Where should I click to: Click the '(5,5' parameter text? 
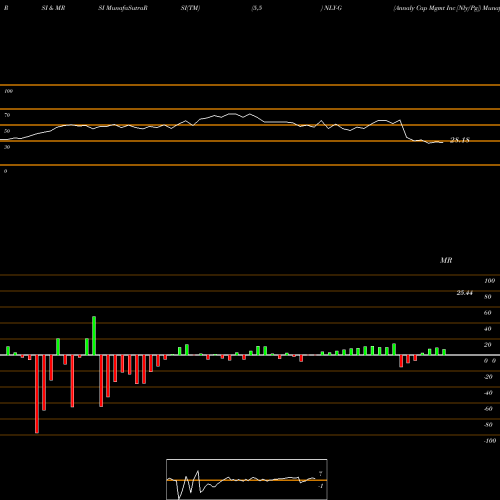[x=257, y=8]
